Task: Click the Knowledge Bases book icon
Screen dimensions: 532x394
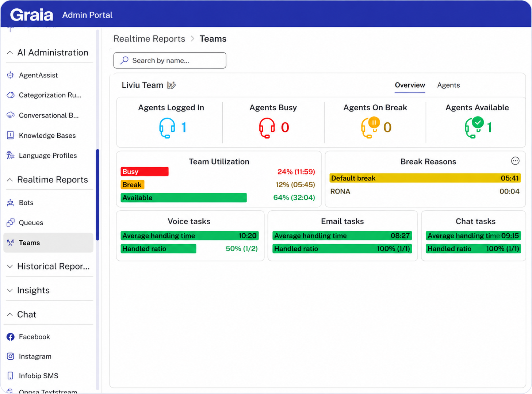Action: point(11,135)
